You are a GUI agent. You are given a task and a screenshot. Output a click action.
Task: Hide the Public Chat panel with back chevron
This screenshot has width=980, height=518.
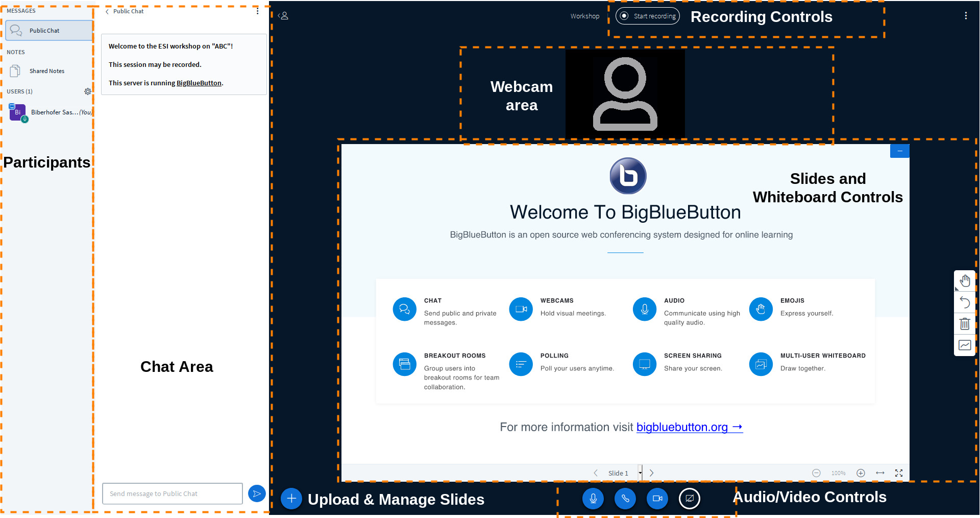[107, 11]
